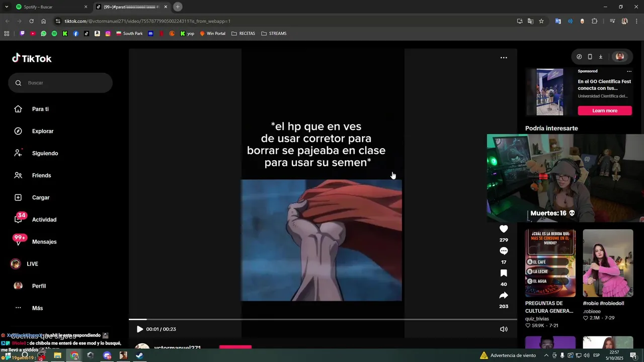Viewport: 644px width, 362px height.
Task: Open the Chrome apps grid shortcut
Action: 7,34
